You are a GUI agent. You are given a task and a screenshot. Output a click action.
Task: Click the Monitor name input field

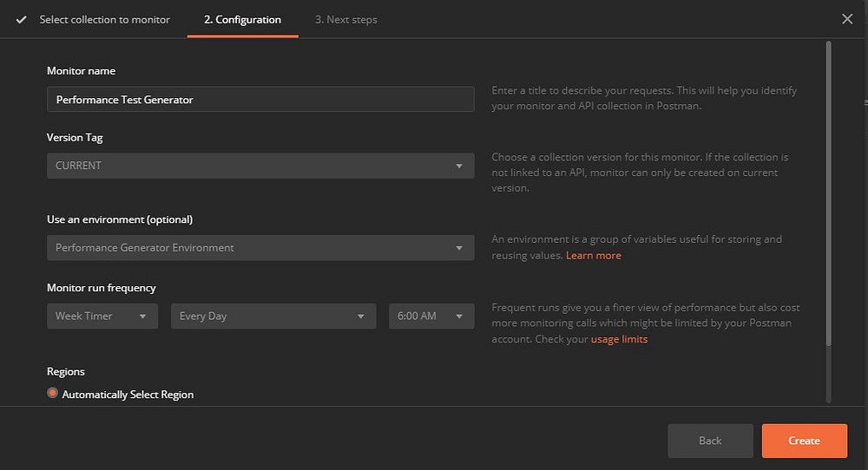(x=260, y=100)
